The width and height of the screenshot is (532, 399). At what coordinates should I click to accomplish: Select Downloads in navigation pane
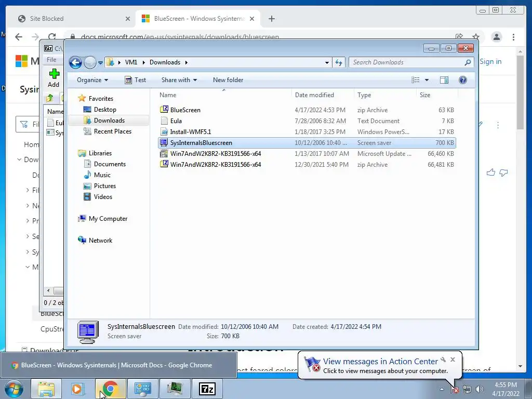109,121
